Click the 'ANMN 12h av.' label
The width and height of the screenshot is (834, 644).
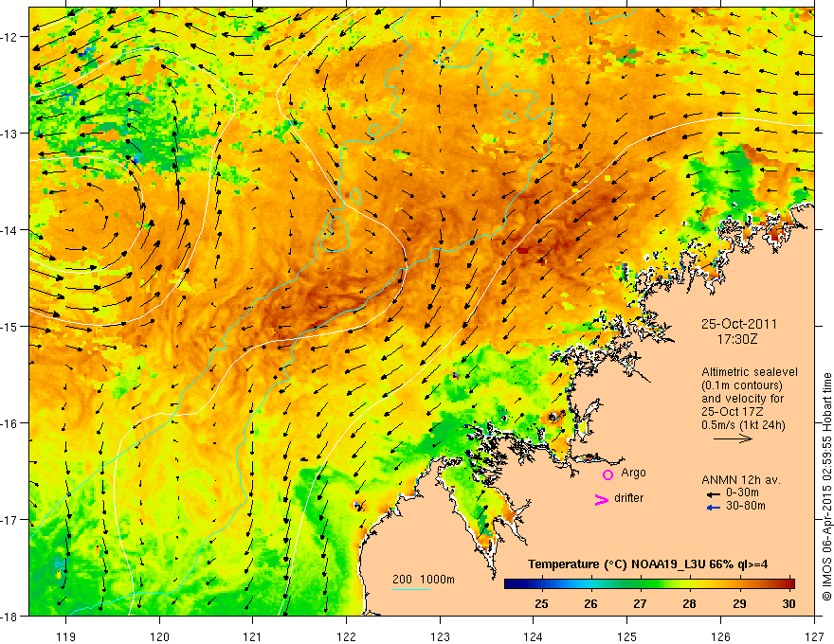(x=741, y=480)
